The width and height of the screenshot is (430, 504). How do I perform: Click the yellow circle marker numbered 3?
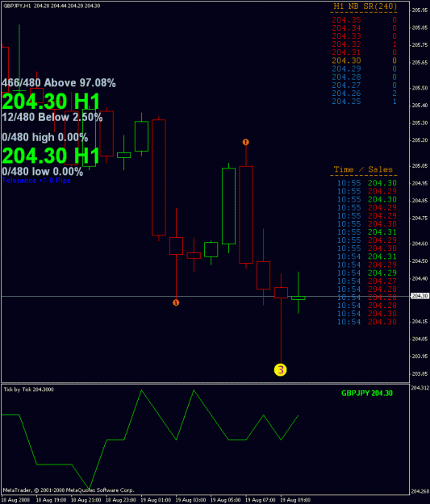(281, 369)
